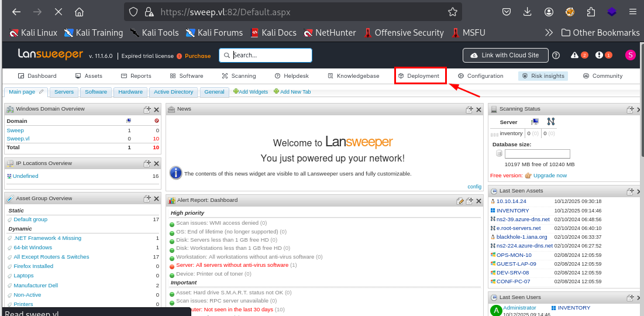Open the Deployment menu
This screenshot has width=644, height=316.
[x=419, y=76]
